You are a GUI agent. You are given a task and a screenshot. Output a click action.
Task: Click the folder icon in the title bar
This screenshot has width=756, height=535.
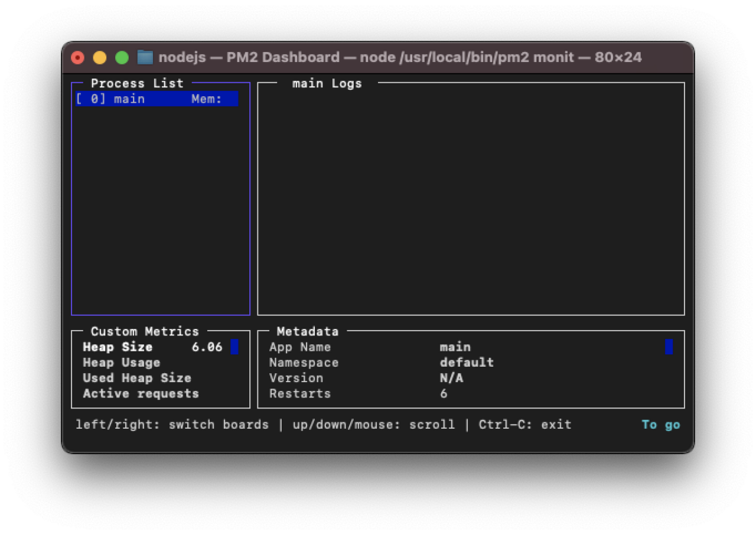[145, 57]
